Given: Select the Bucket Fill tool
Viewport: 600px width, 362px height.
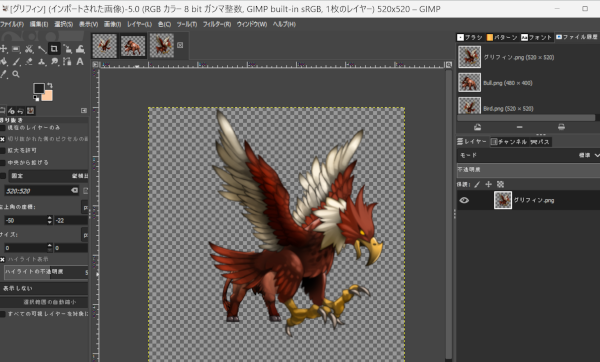Looking at the screenshot, I should [3, 62].
